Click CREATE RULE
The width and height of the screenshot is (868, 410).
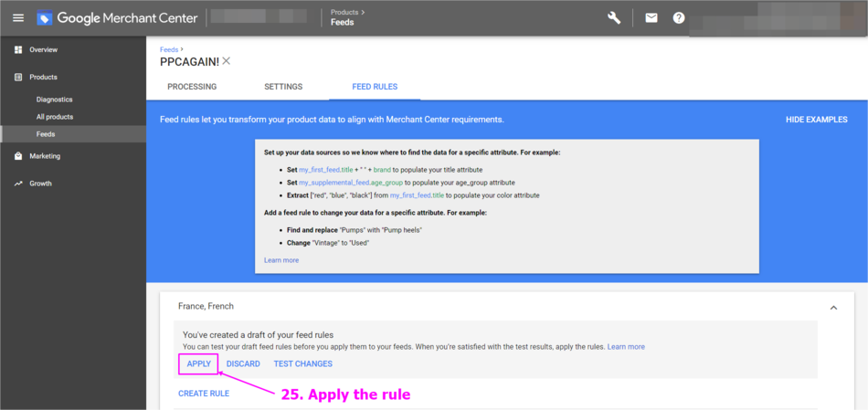click(x=204, y=394)
